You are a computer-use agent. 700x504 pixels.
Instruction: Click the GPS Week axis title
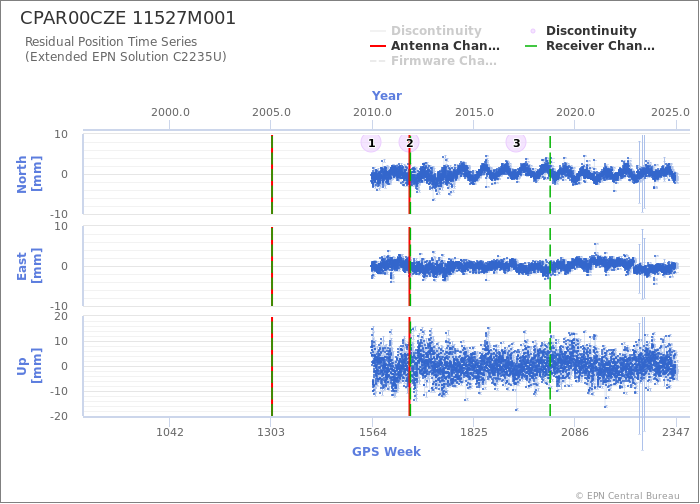[387, 452]
